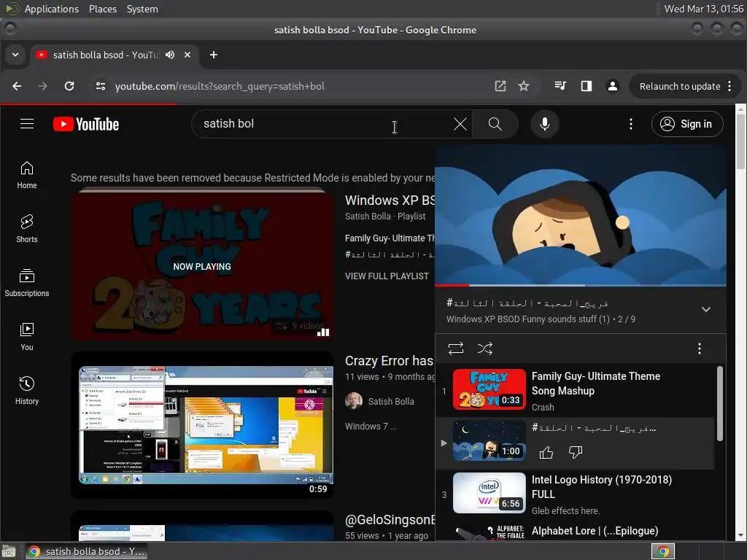Open the Satish Bolla channel next to its avatar
747x560 pixels.
point(391,402)
